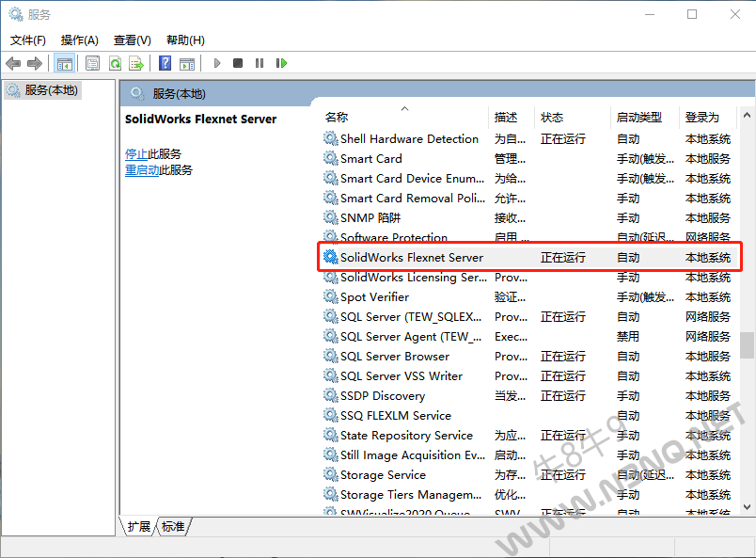Select the Still Image Acquisition Events row
The height and width of the screenshot is (558, 756).
click(528, 455)
